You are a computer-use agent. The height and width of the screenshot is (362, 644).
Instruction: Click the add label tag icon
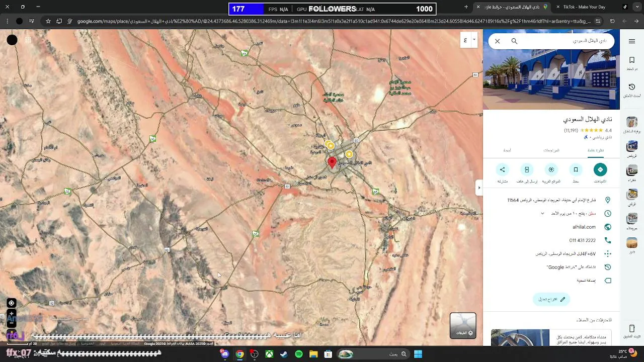[x=608, y=281]
